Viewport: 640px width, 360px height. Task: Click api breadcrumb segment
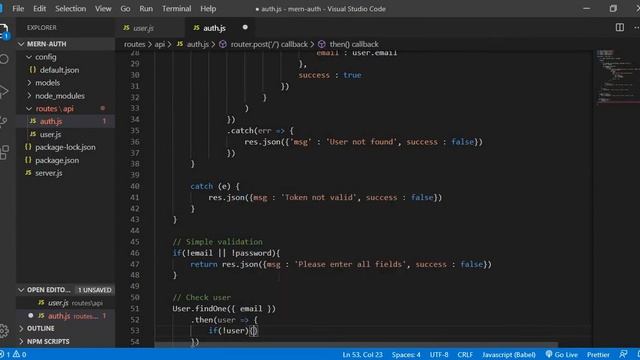pyautogui.click(x=160, y=44)
